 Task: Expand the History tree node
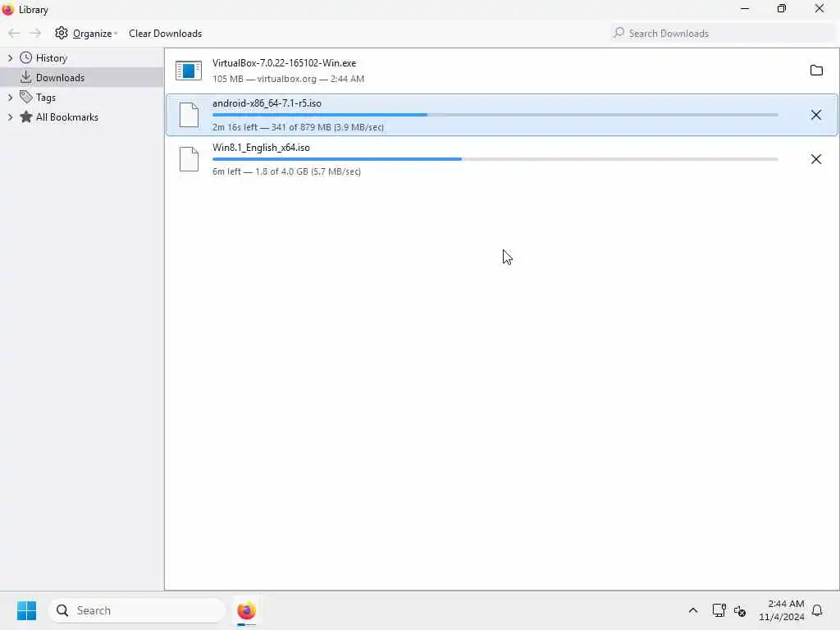(10, 58)
